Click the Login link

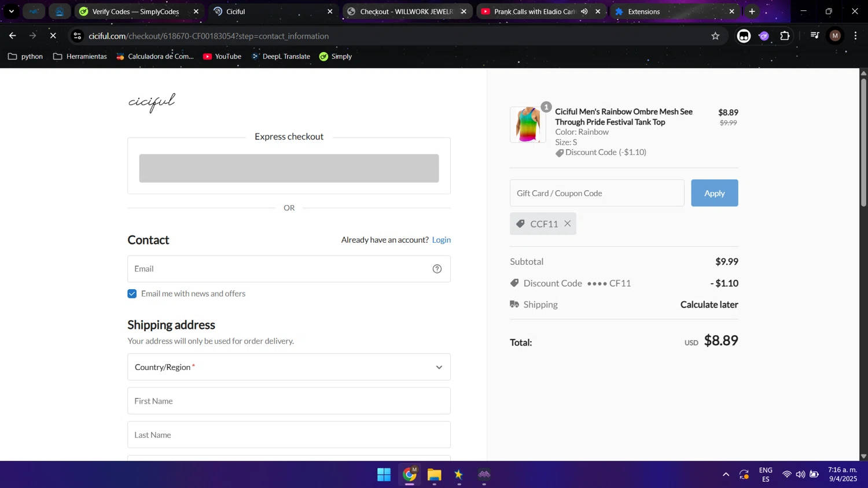441,240
